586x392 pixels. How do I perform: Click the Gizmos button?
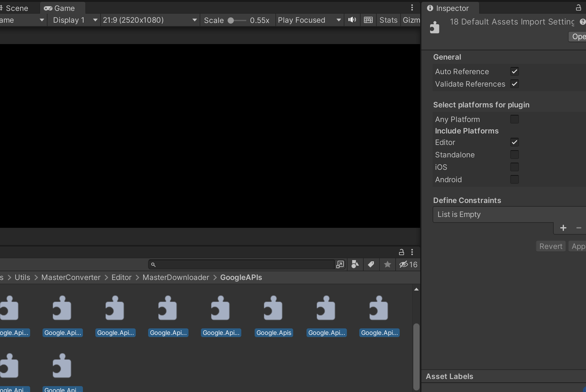[411, 20]
